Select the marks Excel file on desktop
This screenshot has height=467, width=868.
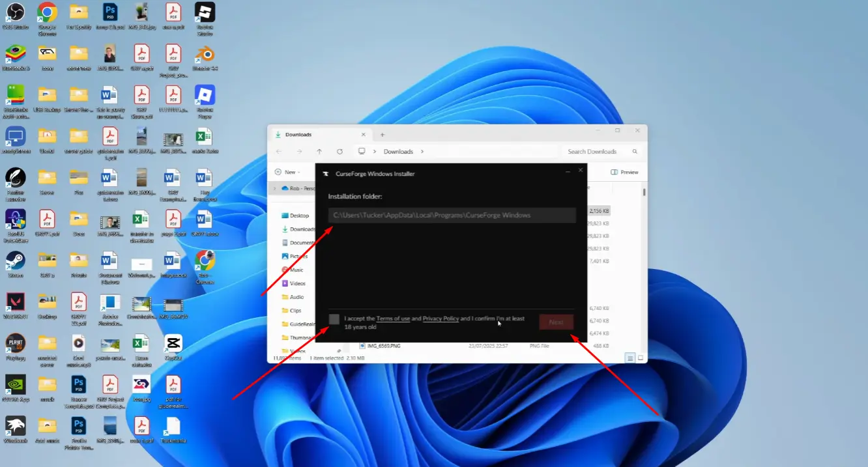click(205, 139)
